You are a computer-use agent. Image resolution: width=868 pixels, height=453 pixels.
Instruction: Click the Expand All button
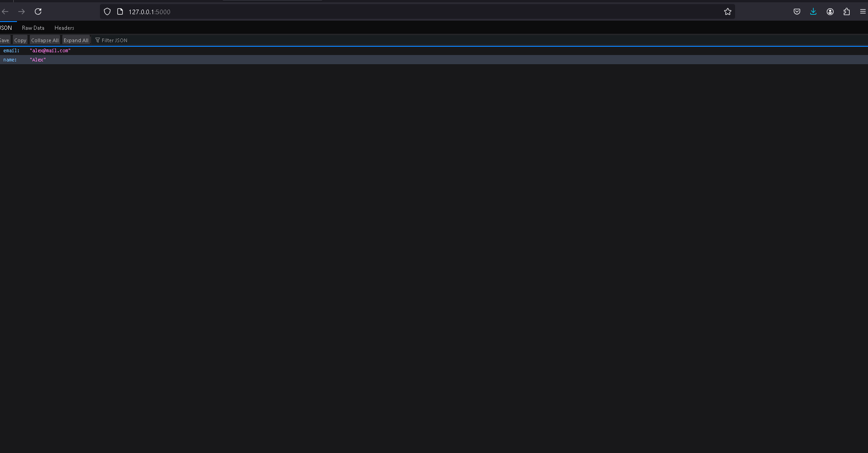click(76, 40)
